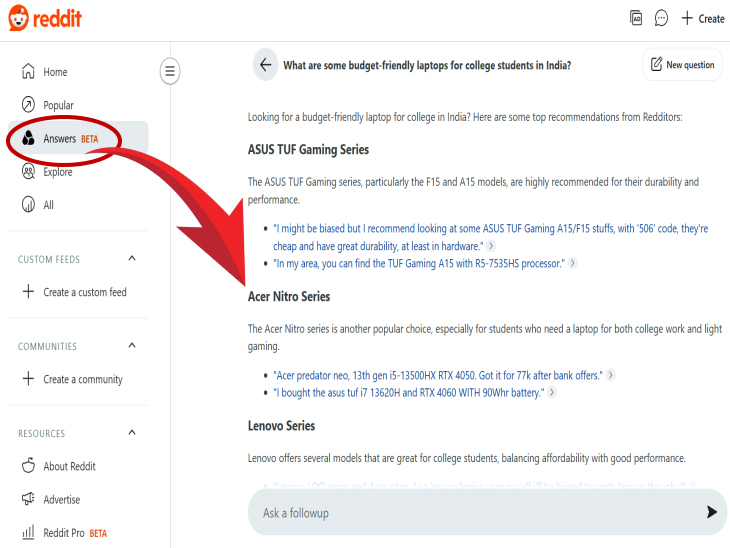The height and width of the screenshot is (548, 730).
Task: Open the chat bubble icon
Action: point(661,18)
